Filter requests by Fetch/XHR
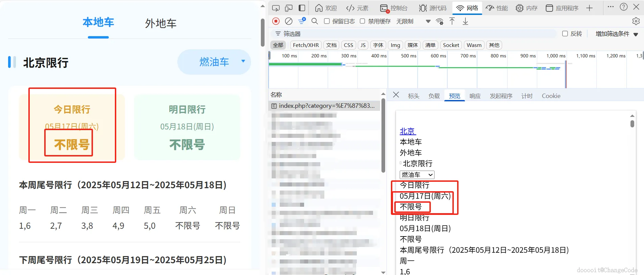The width and height of the screenshot is (644, 275). pyautogui.click(x=306, y=45)
